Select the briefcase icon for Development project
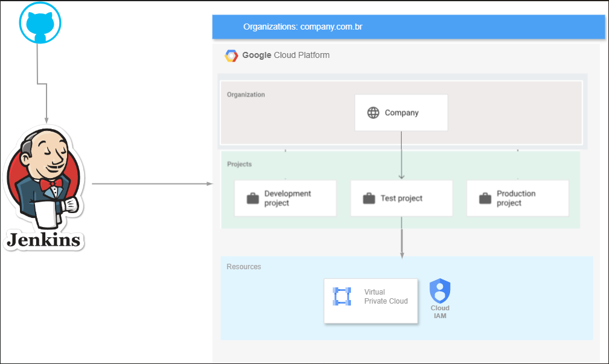The height and width of the screenshot is (364, 609). click(253, 198)
